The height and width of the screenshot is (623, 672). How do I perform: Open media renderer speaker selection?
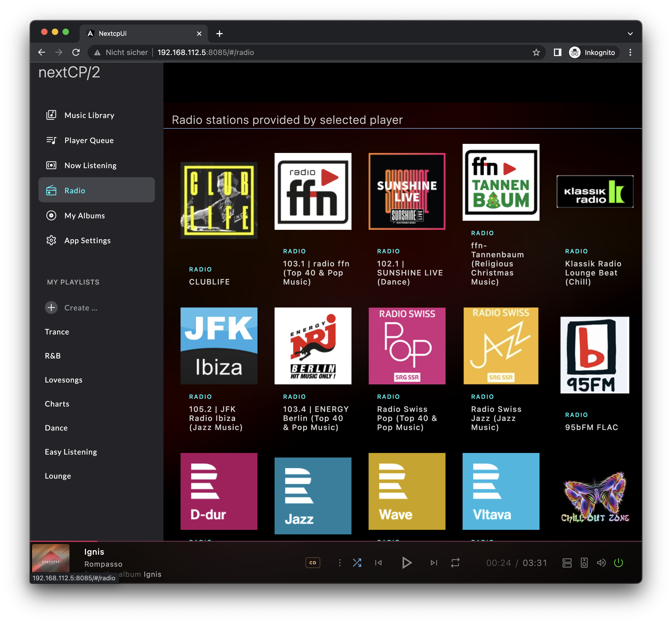click(584, 563)
